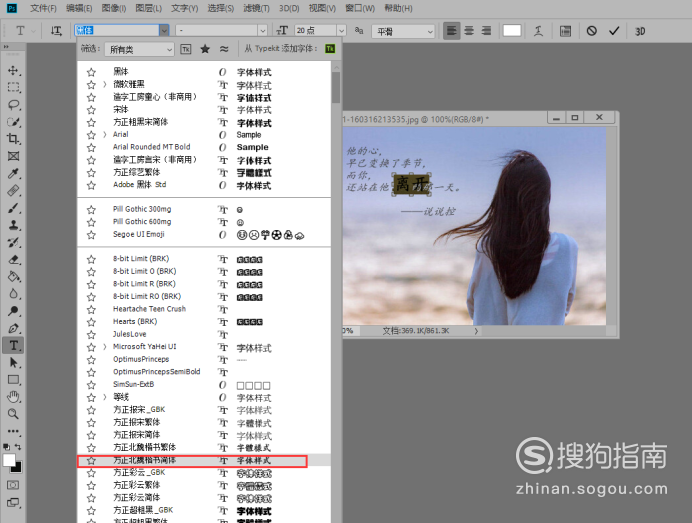Star the Hearts (BRK) font

pyautogui.click(x=91, y=322)
